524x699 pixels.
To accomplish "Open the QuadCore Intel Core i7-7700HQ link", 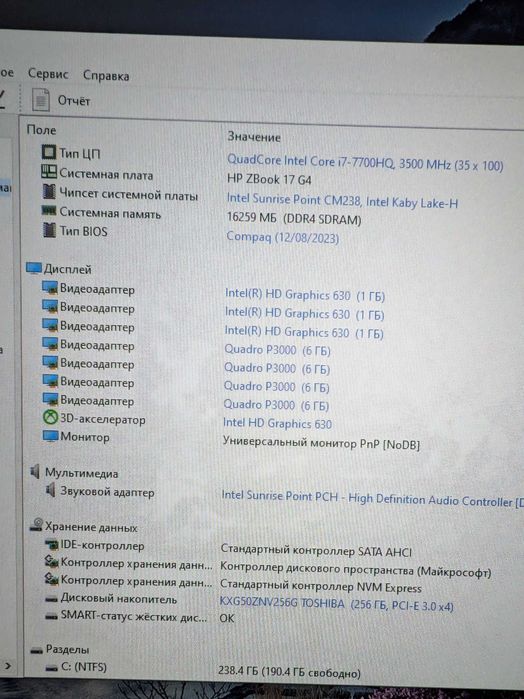I will 365,163.
